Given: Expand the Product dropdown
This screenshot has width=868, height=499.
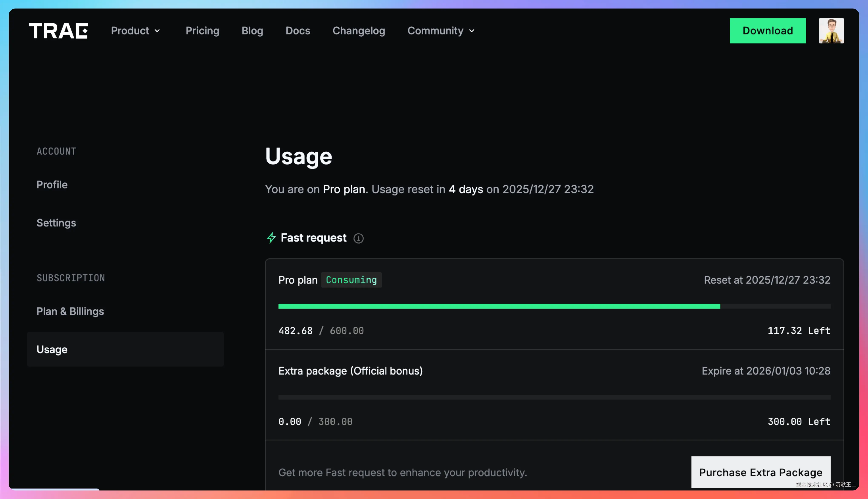Looking at the screenshot, I should click(x=130, y=31).
